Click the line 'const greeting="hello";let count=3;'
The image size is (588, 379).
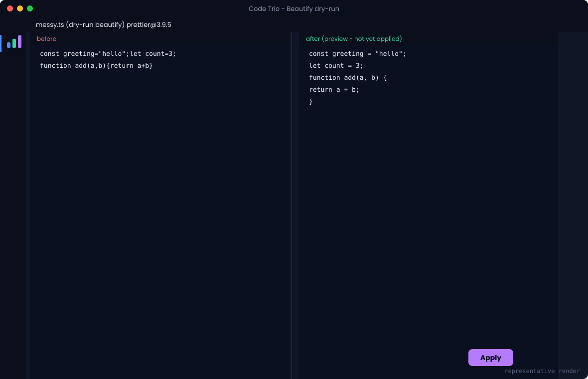(108, 54)
